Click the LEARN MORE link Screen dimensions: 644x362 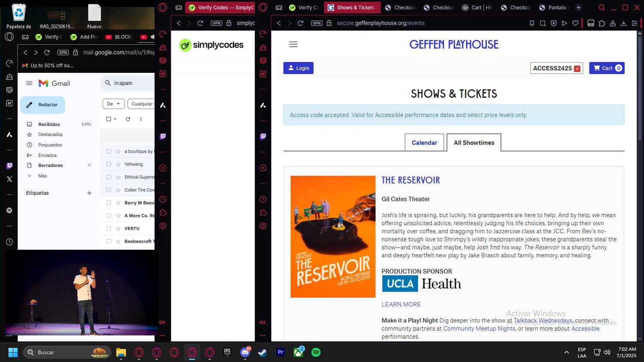(401, 304)
